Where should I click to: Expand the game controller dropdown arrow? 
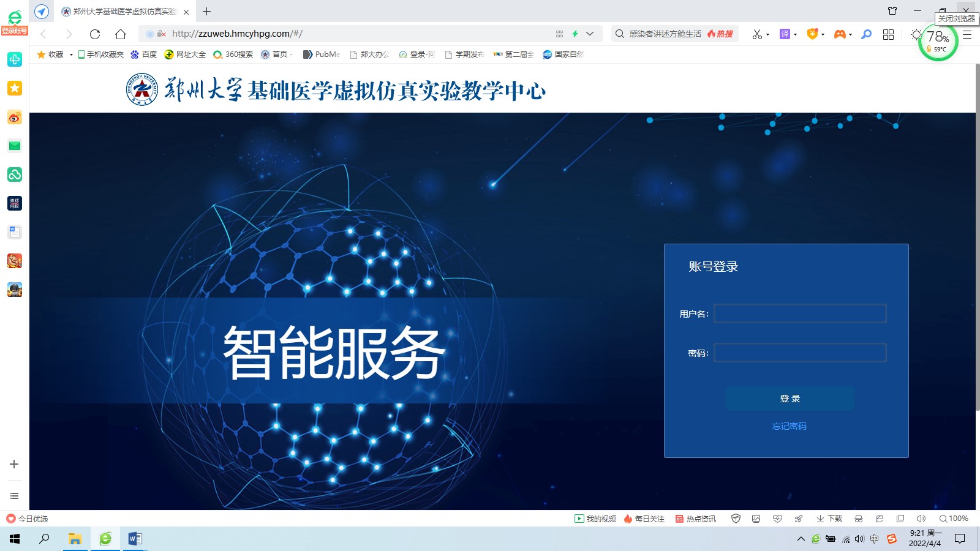click(850, 35)
